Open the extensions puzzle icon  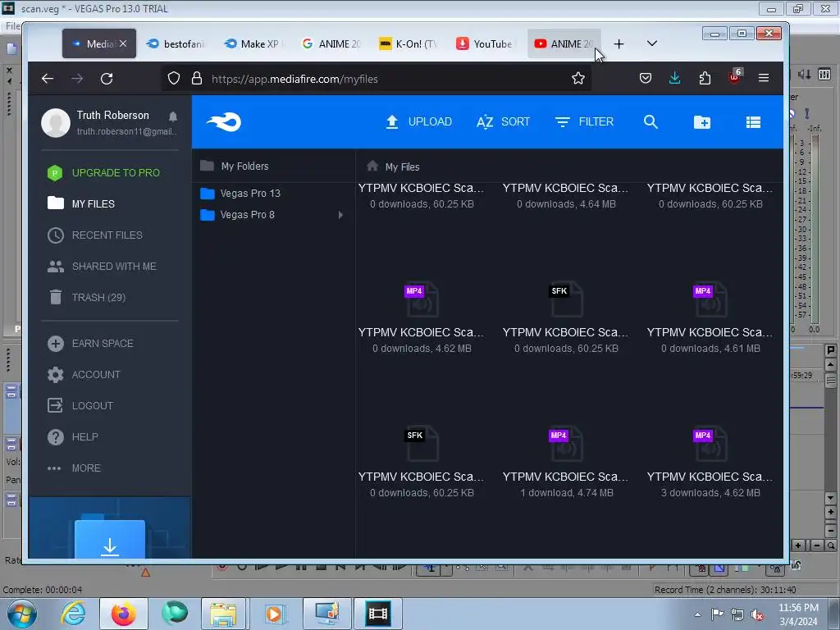[x=705, y=78]
